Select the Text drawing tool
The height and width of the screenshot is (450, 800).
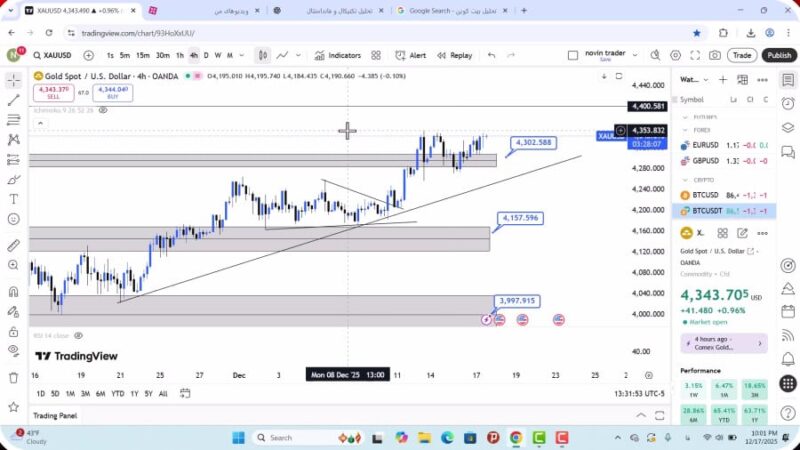click(x=13, y=200)
